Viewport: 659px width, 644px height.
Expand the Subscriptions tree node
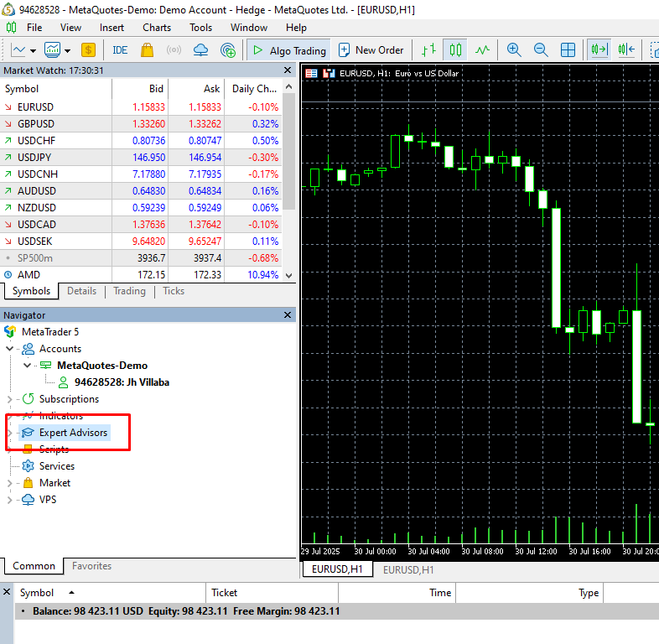click(x=10, y=399)
